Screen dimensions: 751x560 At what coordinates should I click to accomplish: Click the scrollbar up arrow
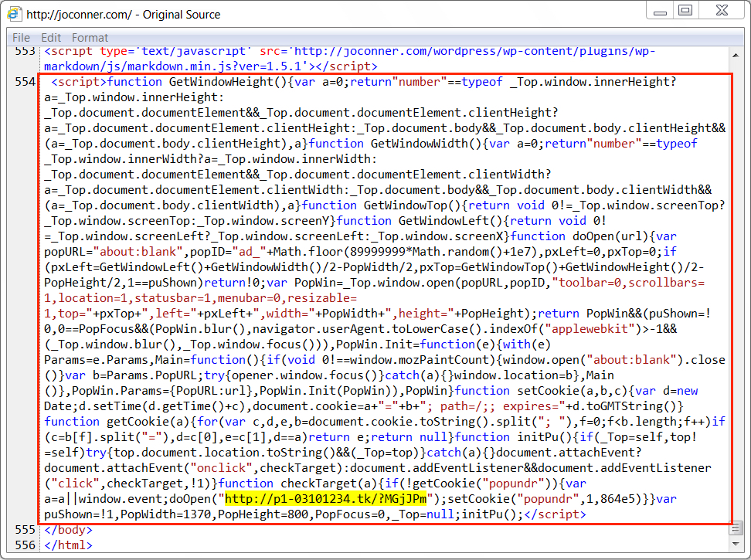click(736, 56)
